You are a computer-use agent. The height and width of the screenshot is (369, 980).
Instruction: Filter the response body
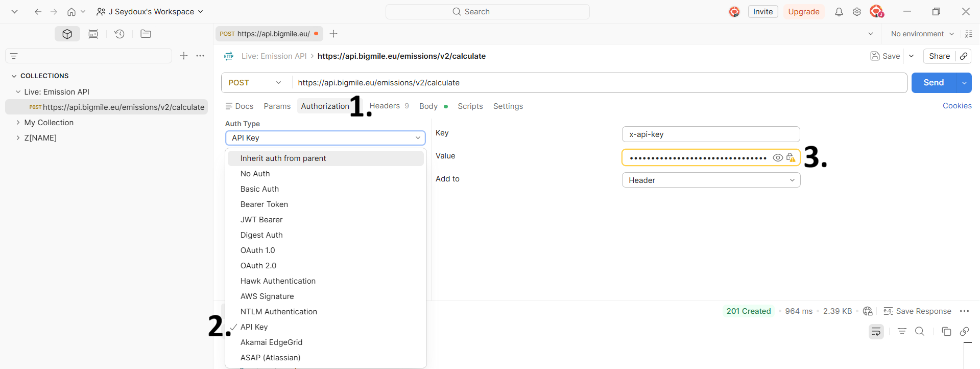(x=902, y=331)
